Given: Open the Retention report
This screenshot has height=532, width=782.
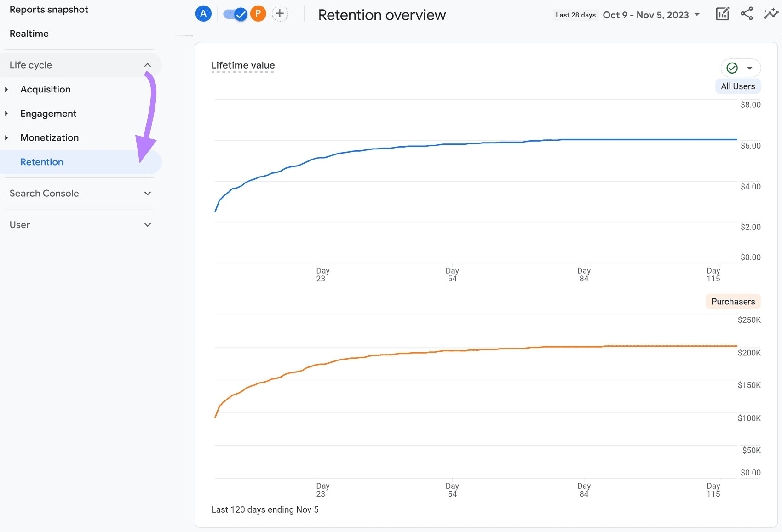Looking at the screenshot, I should (x=42, y=162).
